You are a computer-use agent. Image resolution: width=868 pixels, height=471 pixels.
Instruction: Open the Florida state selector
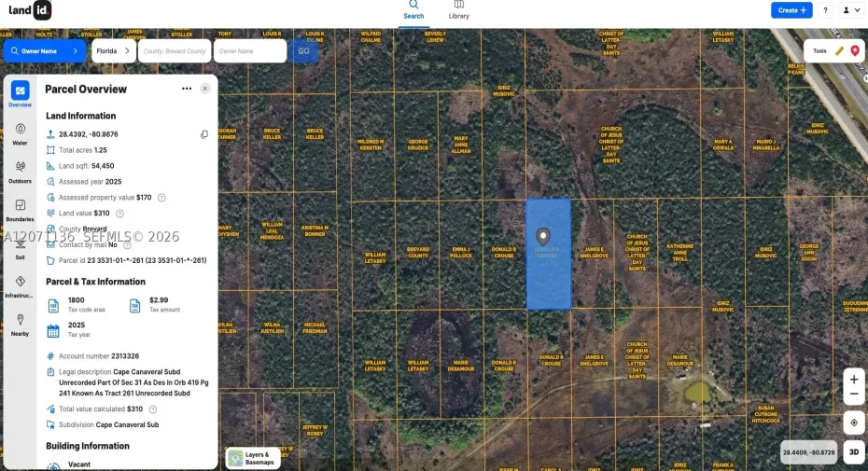click(114, 51)
